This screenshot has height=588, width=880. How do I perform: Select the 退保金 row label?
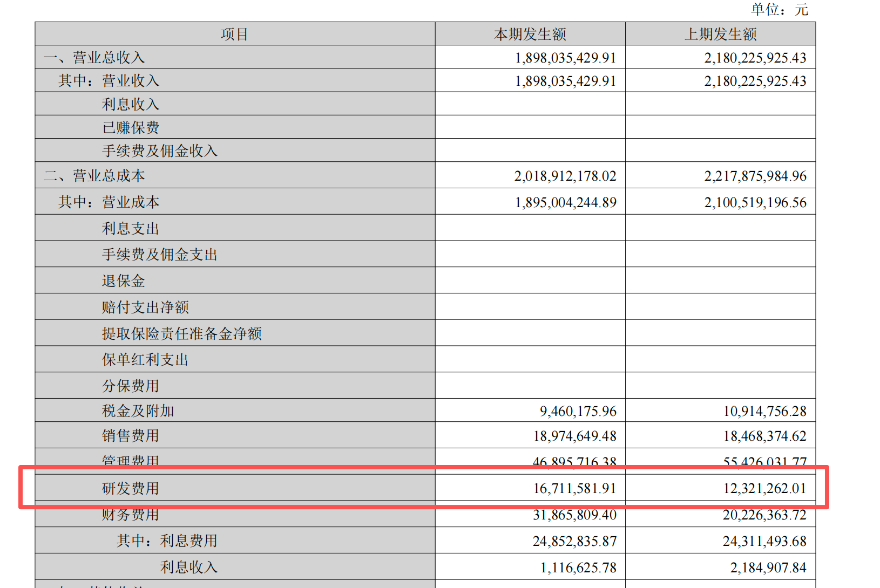pos(124,281)
